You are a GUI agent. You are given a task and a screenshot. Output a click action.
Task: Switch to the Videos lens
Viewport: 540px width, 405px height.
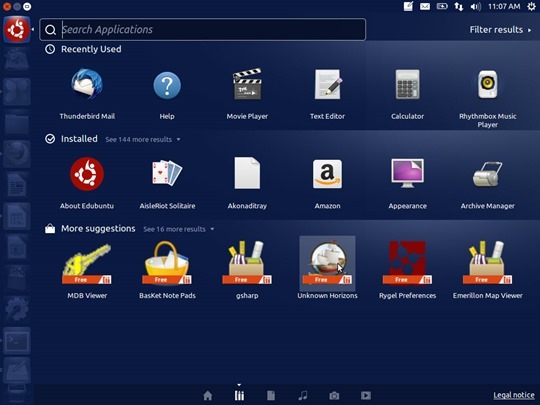[366, 395]
